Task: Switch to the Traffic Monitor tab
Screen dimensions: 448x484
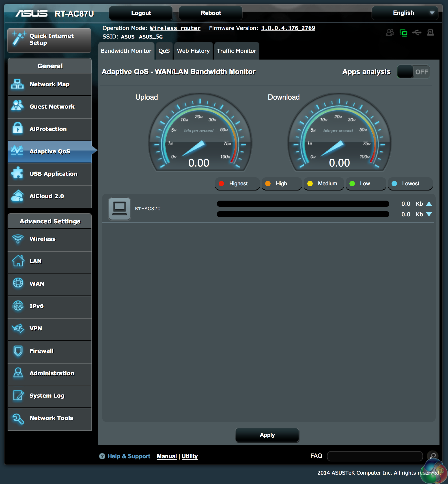Action: pos(236,51)
